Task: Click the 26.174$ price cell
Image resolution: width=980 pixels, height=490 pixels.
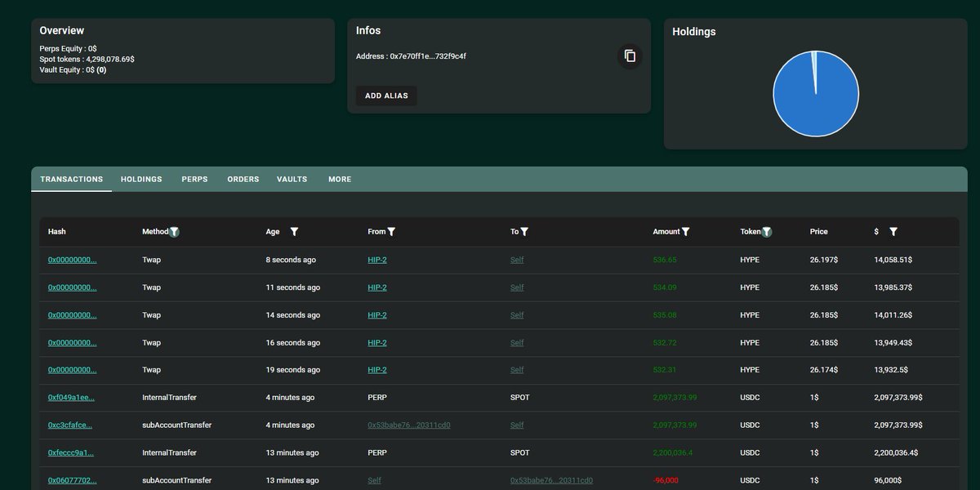Action: coord(824,370)
